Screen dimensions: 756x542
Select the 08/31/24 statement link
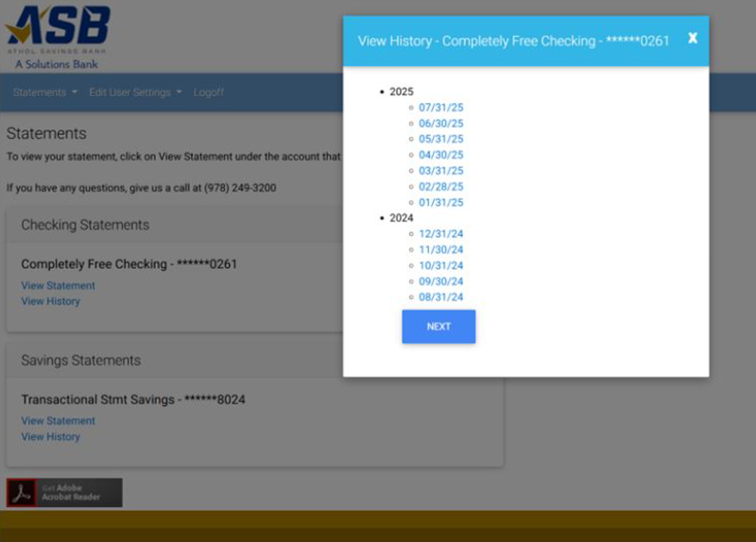(x=441, y=297)
